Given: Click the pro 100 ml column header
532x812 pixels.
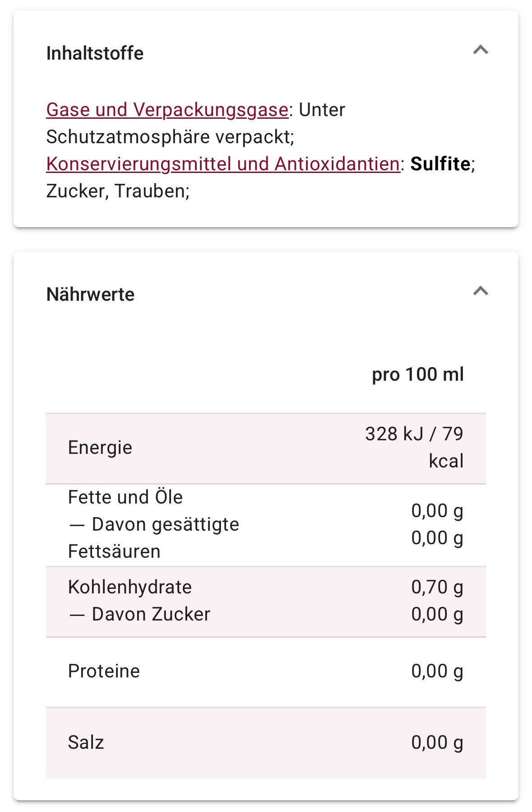Looking at the screenshot, I should tap(418, 374).
